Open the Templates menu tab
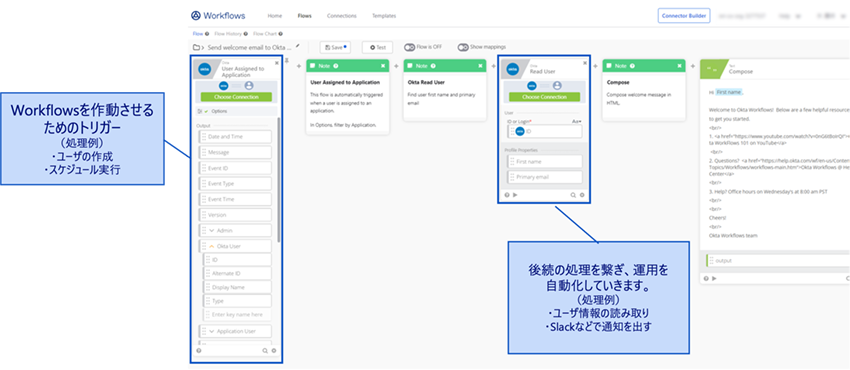The image size is (850, 370). point(384,16)
